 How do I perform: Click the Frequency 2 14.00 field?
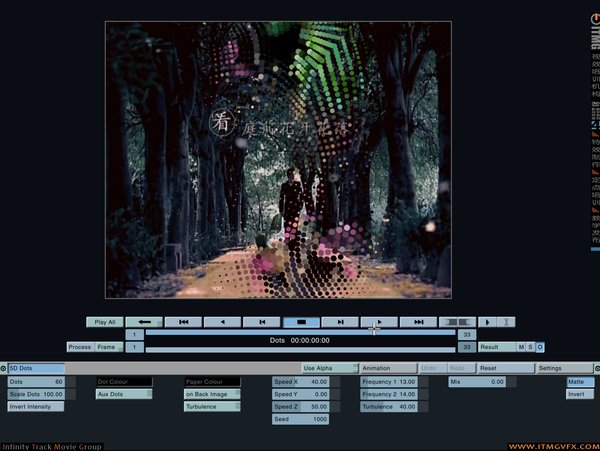click(x=389, y=394)
